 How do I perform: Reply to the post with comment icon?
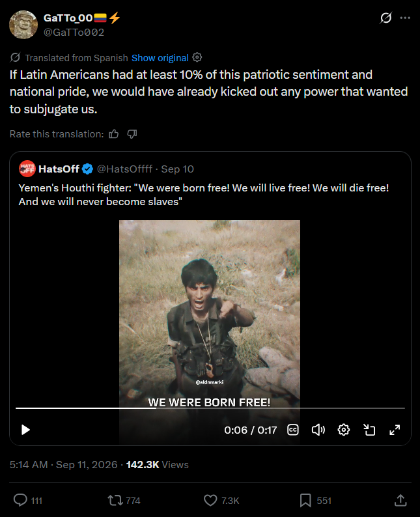(20, 500)
